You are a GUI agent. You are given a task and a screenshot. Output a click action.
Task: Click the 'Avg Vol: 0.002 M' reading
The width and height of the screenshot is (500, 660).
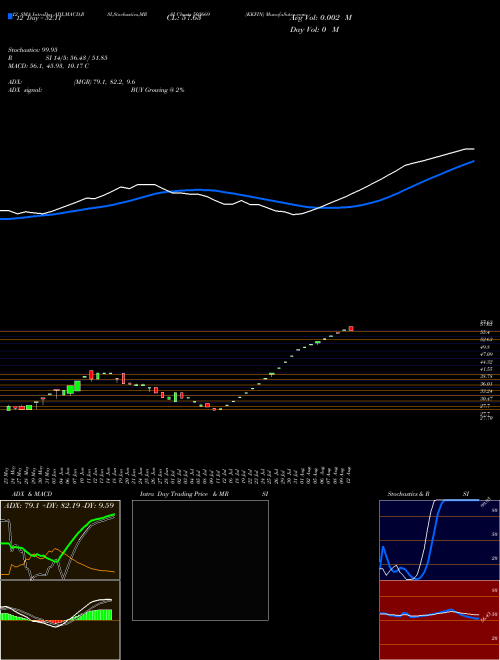tap(321, 18)
